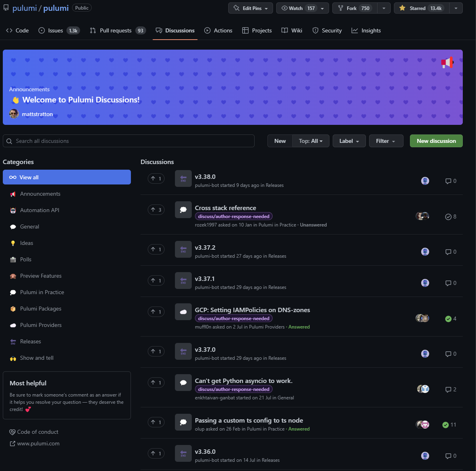Upvote the Cross stack reference discussion
This screenshot has width=476, height=471.
click(x=156, y=209)
